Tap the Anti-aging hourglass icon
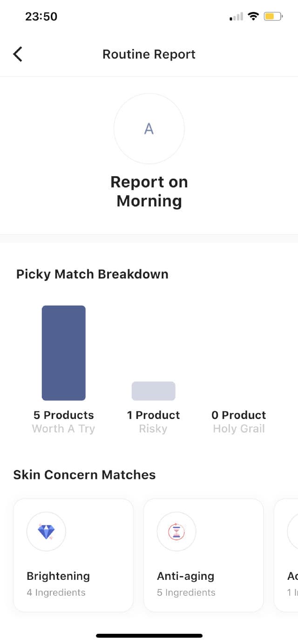This screenshot has height=644, width=298. [176, 531]
